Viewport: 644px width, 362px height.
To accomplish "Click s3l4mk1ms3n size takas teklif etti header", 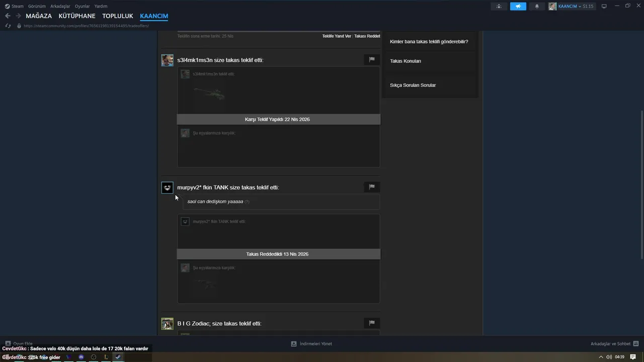I will [x=220, y=60].
